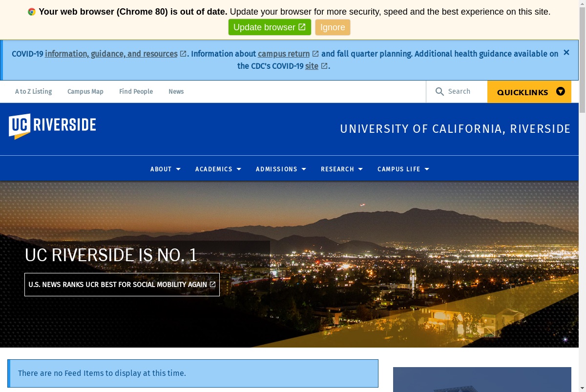Click the external link icon in the U.S. News button
Screen dimensions: 586x392
pyautogui.click(x=212, y=284)
